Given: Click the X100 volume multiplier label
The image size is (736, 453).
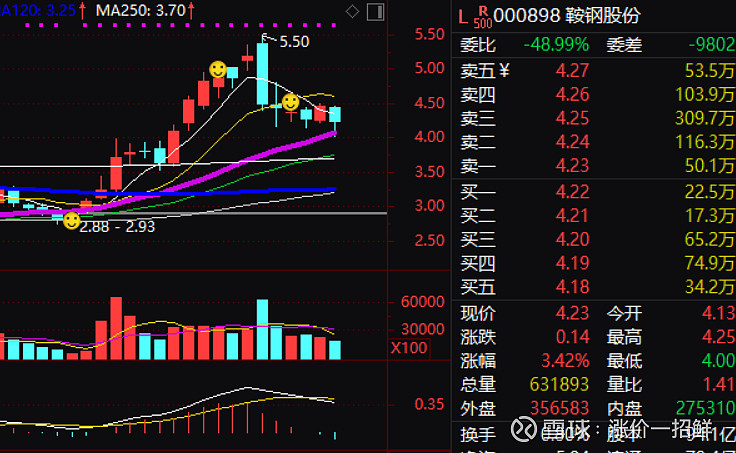Looking at the screenshot, I should coord(409,348).
